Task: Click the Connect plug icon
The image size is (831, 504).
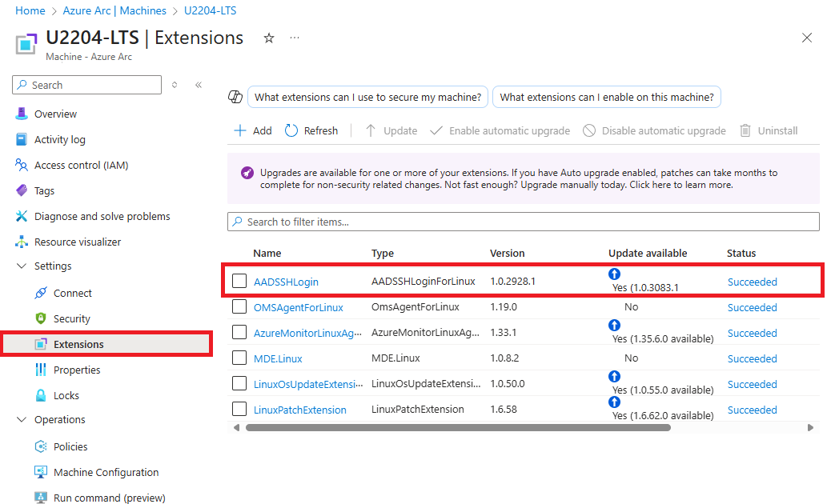Action: pos(41,293)
